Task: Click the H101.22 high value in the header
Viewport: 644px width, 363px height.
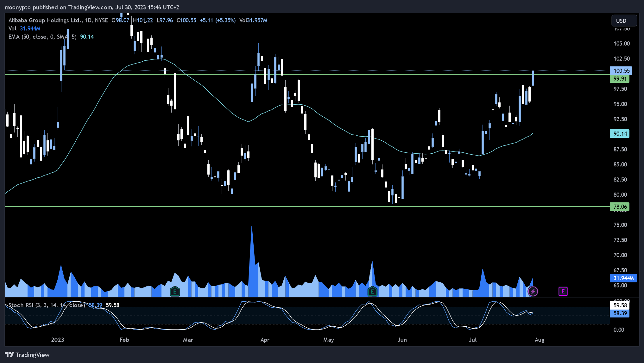Action: (143, 20)
